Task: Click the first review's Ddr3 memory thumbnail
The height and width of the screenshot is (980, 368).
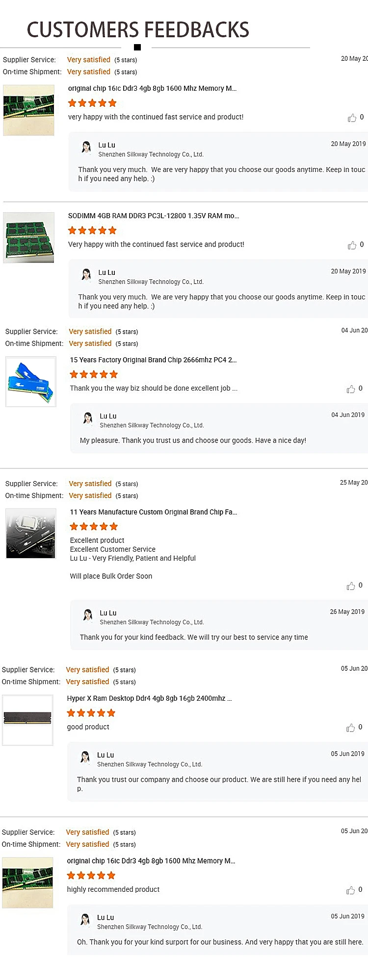Action: (28, 110)
